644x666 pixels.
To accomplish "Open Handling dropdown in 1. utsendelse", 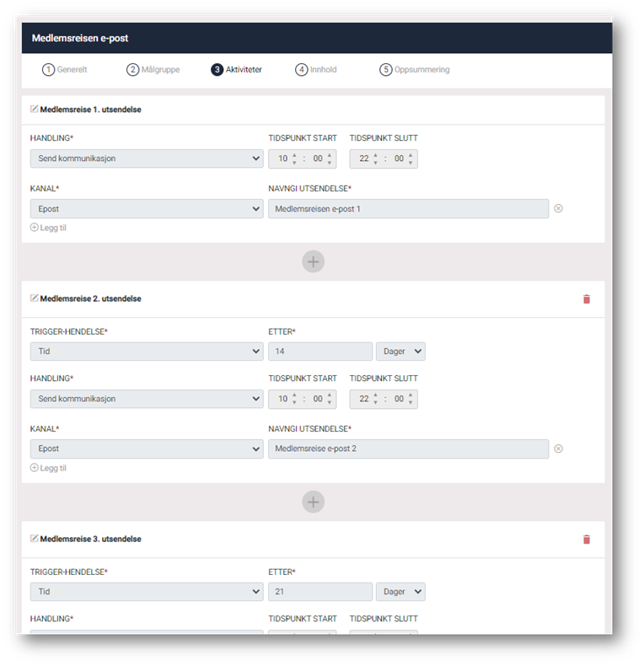I will coord(147,158).
